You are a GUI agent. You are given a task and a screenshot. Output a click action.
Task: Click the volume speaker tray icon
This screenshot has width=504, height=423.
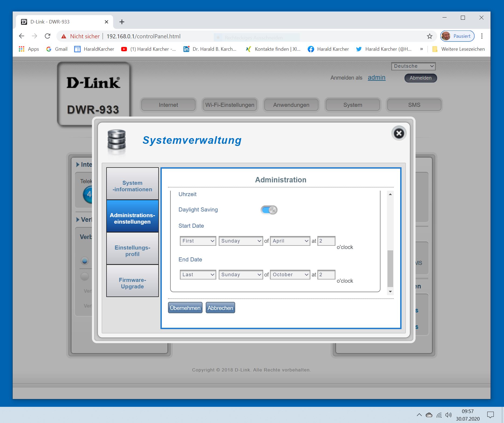pos(448,415)
